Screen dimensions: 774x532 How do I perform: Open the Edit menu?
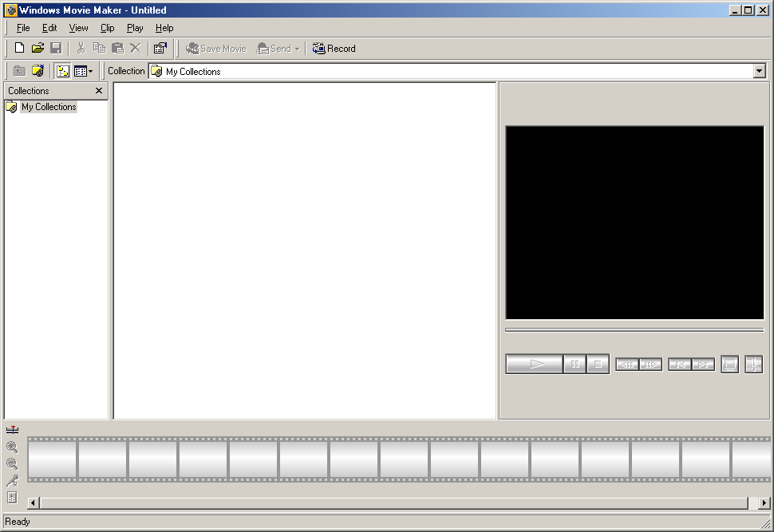point(49,28)
